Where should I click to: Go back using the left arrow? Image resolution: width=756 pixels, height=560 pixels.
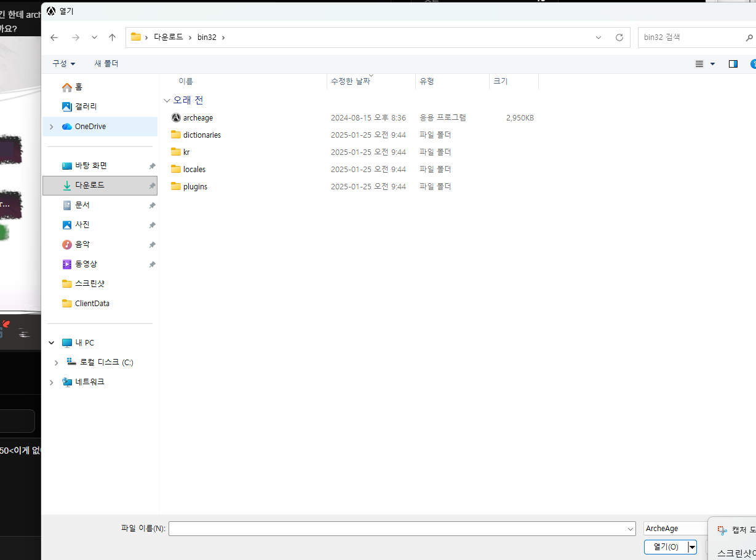[x=54, y=37]
